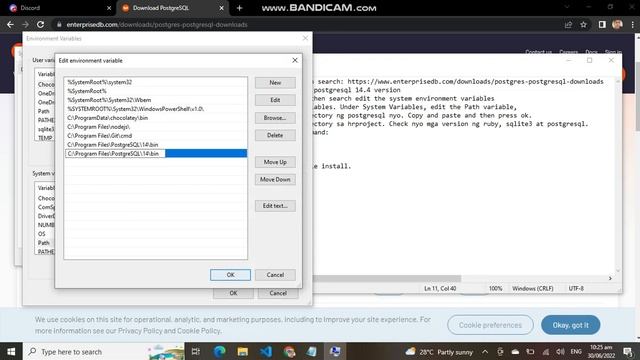
Task: Open the weather widget showing 28°C
Action: tap(439, 351)
